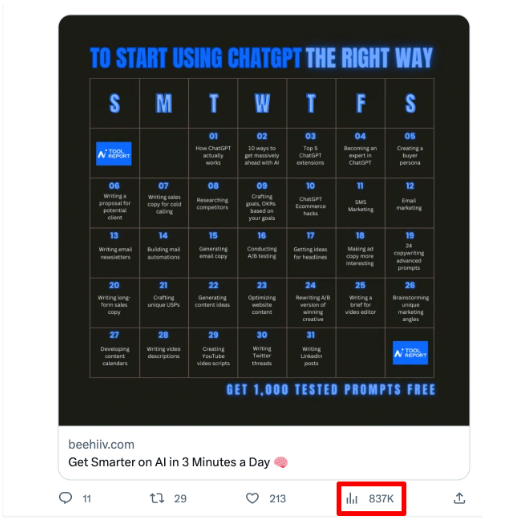Viewport: 510px width, 528px height.
Task: Click calendar day 01 How ChatGPT works
Action: pos(213,153)
